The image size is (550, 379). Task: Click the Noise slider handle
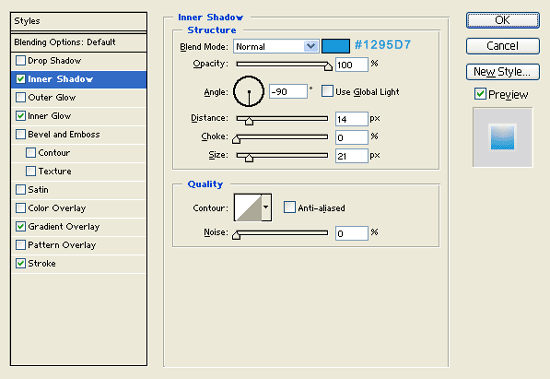236,235
